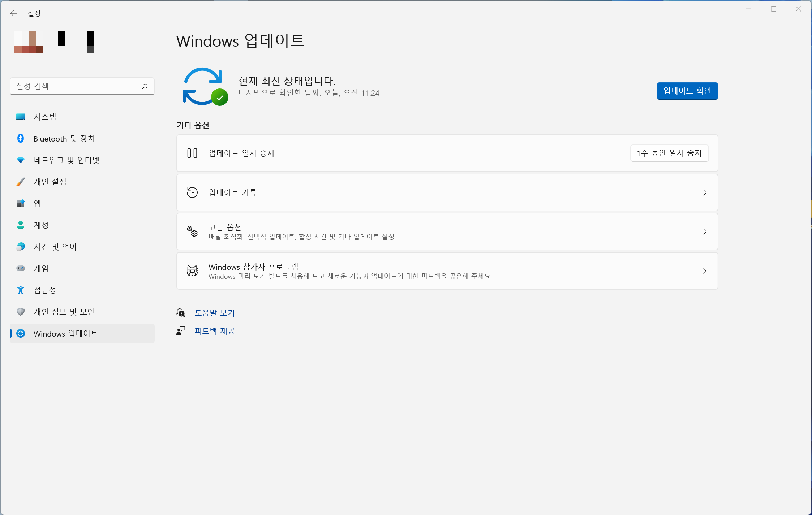Viewport: 812px width, 515px height.
Task: Click the search magnifier icon
Action: click(145, 86)
